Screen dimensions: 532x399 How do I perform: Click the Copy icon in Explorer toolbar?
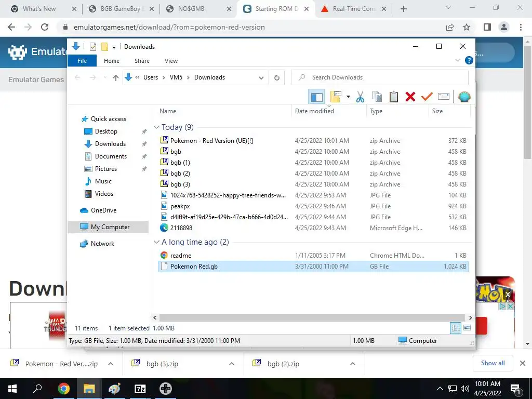pyautogui.click(x=377, y=97)
